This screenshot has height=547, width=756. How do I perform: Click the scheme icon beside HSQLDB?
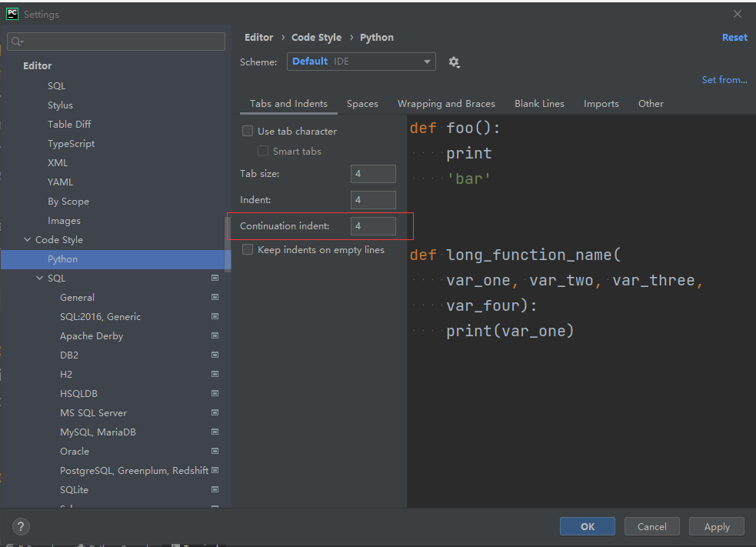tap(215, 394)
